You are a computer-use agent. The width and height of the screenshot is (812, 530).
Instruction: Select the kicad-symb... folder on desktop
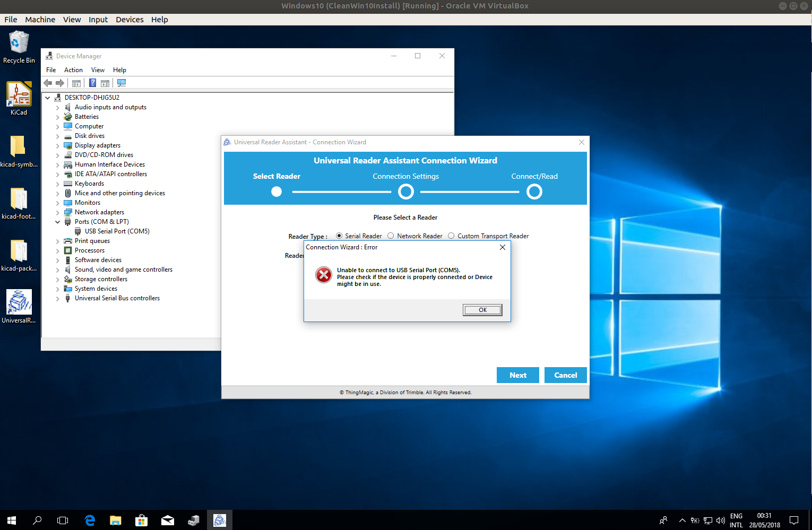19,151
